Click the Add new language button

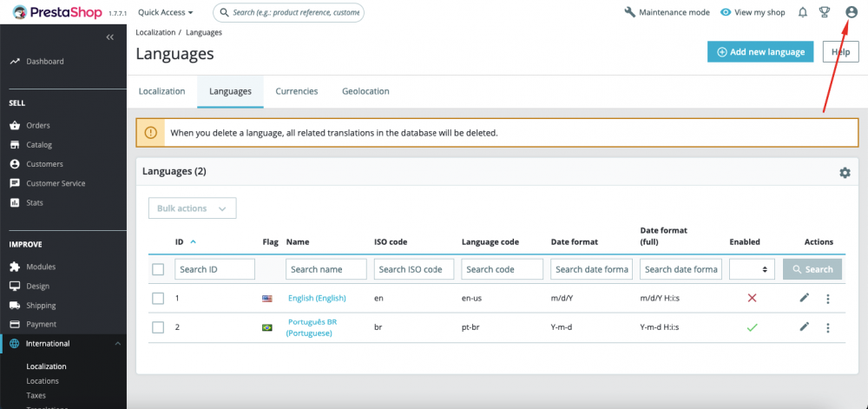click(760, 52)
